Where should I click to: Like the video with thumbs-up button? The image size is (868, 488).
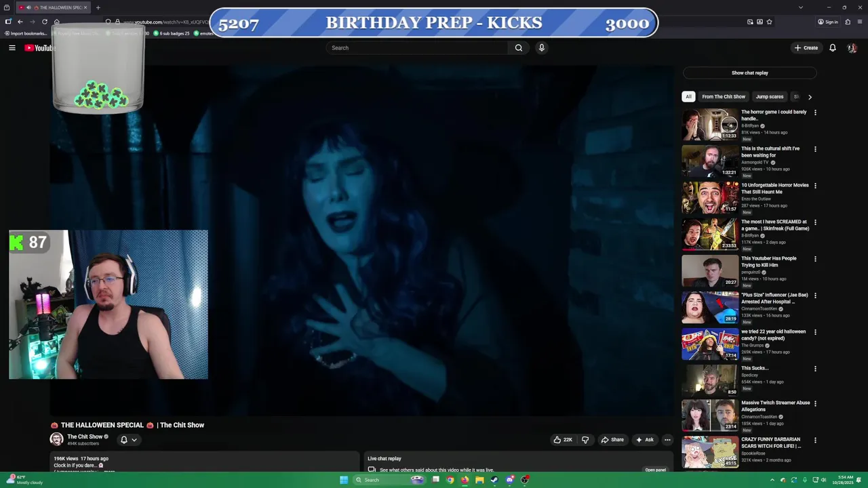click(x=563, y=439)
